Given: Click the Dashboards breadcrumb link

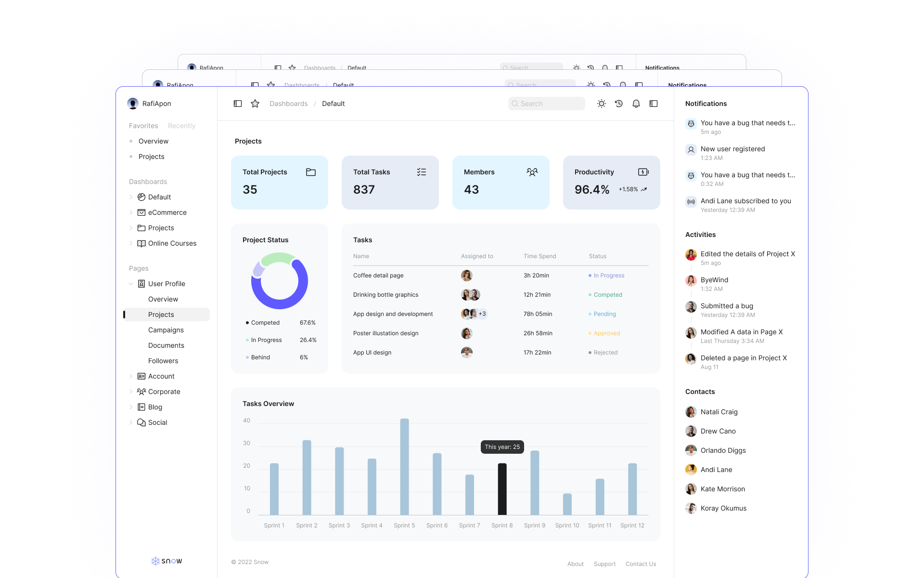Looking at the screenshot, I should tap(288, 104).
